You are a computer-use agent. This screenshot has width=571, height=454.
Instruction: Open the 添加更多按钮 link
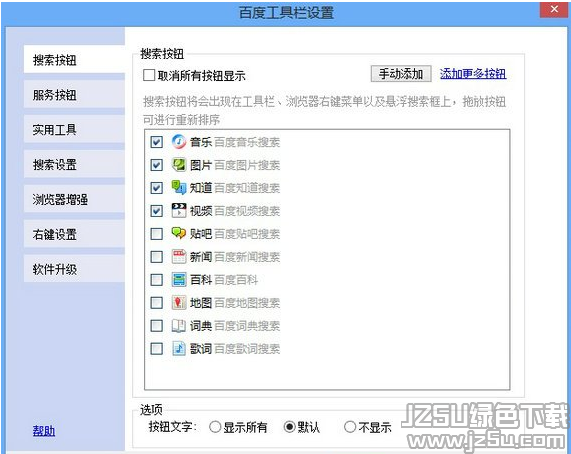click(473, 74)
